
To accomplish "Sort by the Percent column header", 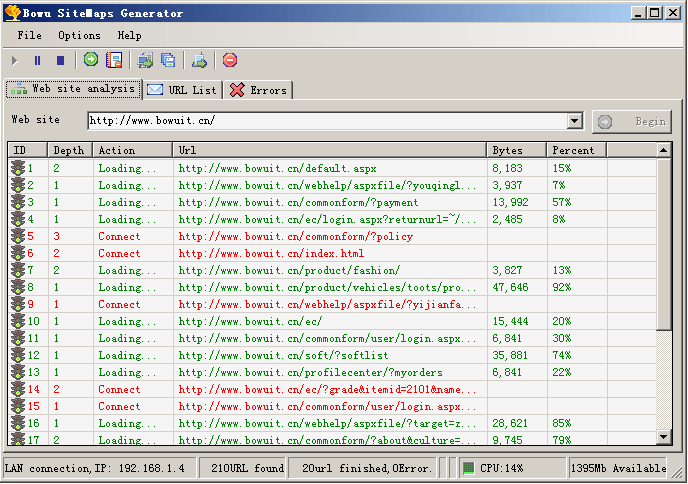I will [x=577, y=150].
